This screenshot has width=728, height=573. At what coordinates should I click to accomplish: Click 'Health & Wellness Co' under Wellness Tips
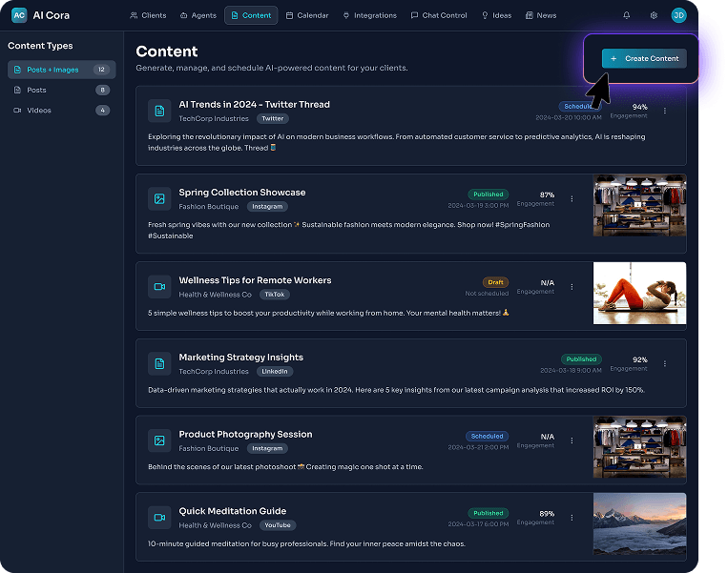(x=215, y=295)
